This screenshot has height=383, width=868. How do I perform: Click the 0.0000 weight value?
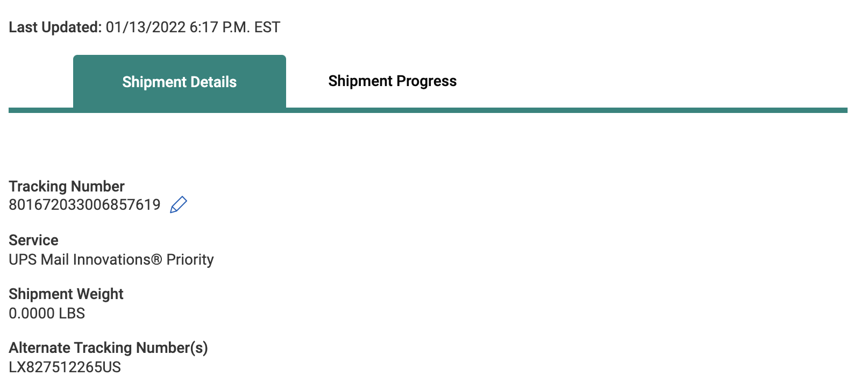(x=32, y=314)
